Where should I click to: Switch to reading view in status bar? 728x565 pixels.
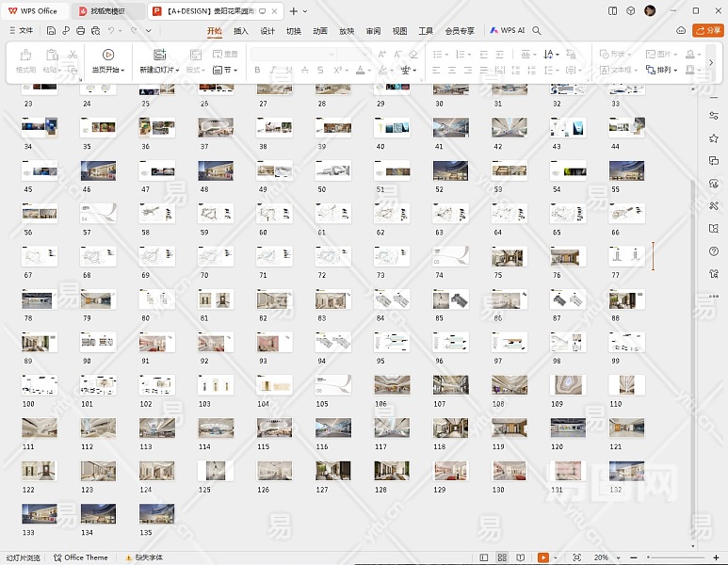[x=520, y=557]
